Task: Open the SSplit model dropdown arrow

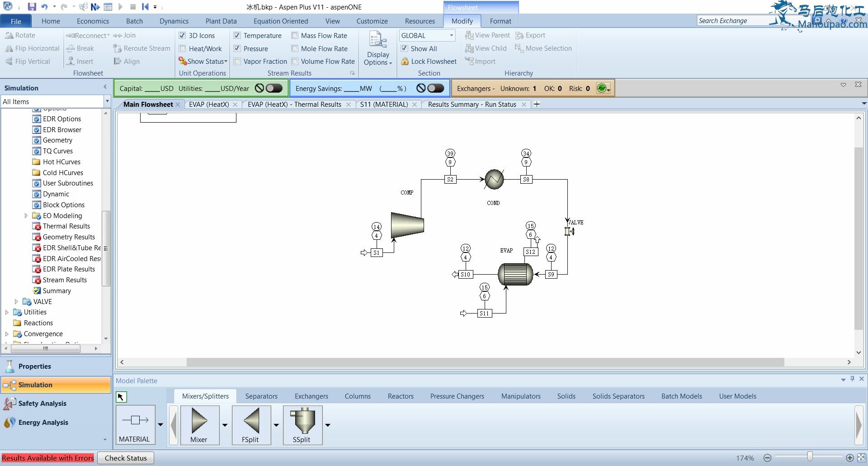Action: tap(328, 425)
